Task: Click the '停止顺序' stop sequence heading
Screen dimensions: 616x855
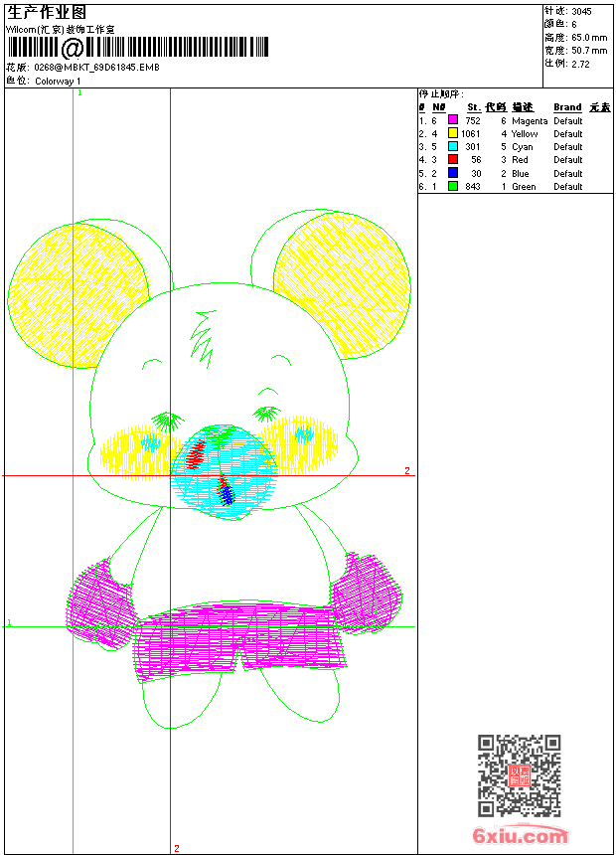Action: 441,94
